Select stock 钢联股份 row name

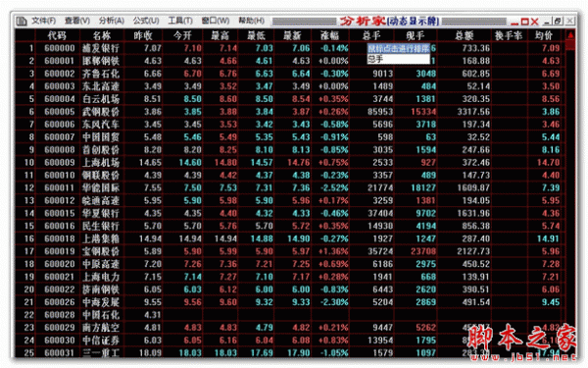(x=101, y=176)
